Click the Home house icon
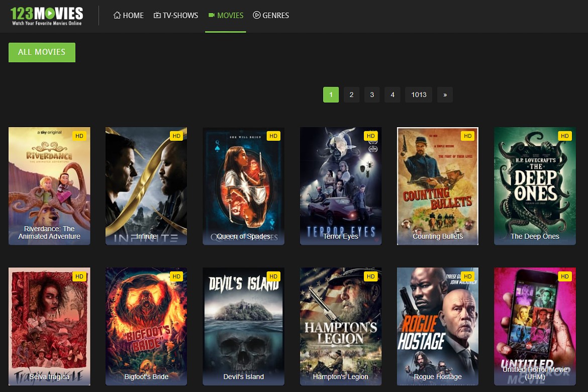 [117, 16]
